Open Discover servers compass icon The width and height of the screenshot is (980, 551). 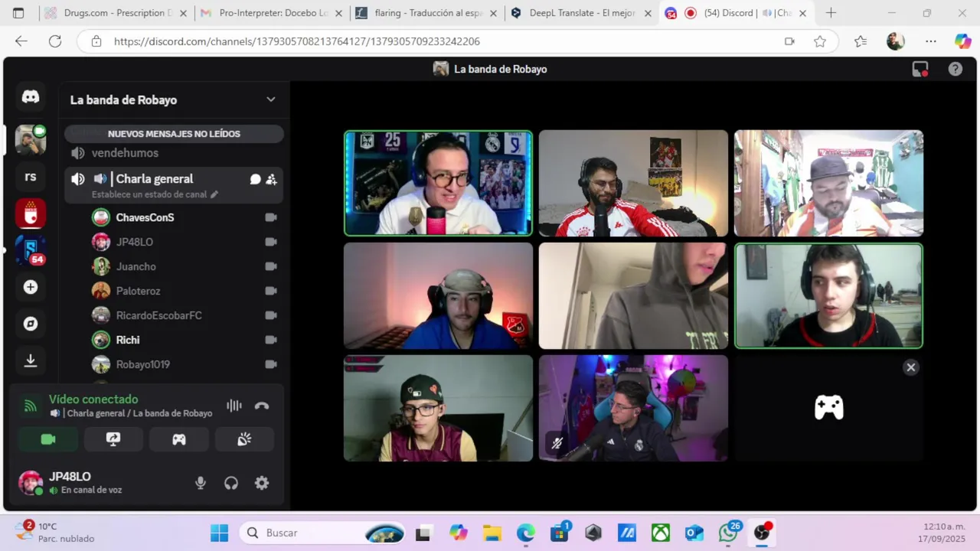(x=31, y=324)
